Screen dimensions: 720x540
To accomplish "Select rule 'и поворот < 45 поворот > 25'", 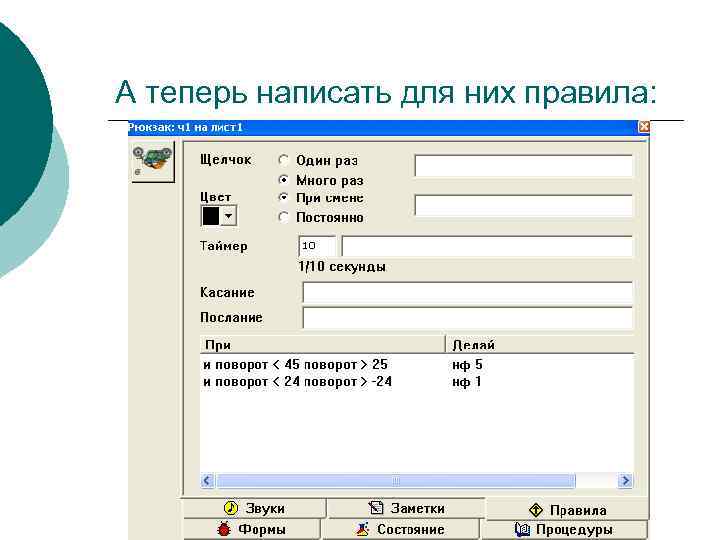I will 295,365.
